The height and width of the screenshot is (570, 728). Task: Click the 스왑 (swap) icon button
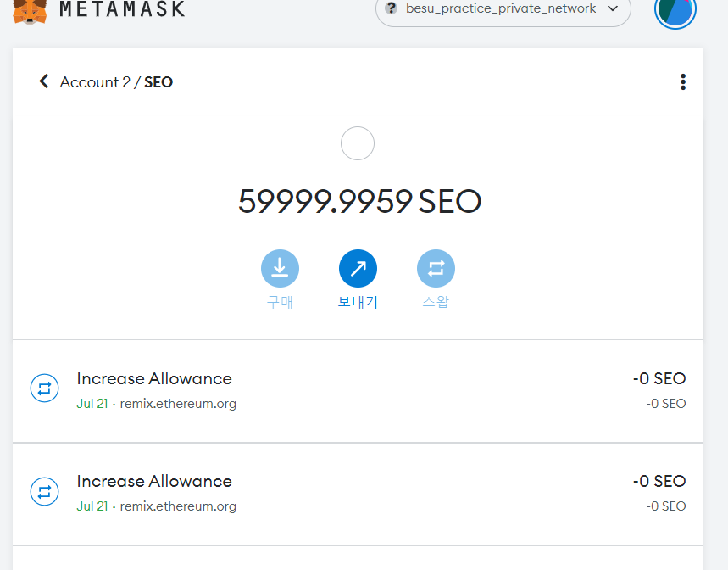pyautogui.click(x=436, y=269)
